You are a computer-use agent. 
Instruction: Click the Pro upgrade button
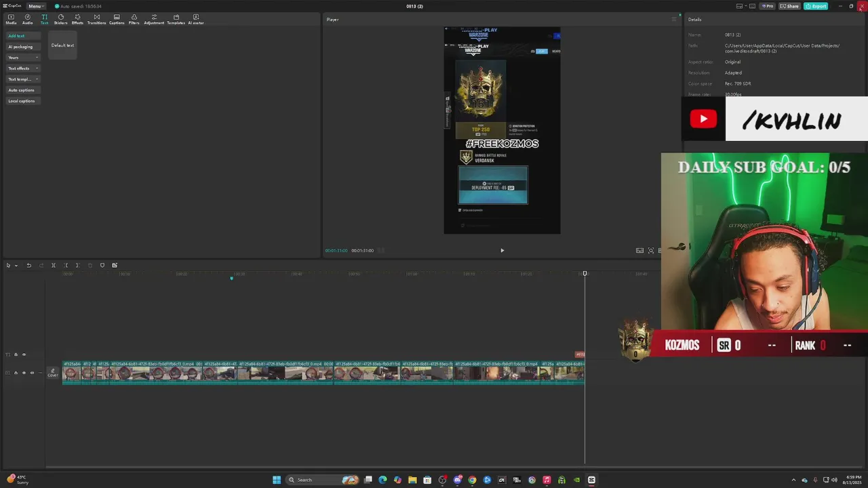(768, 6)
